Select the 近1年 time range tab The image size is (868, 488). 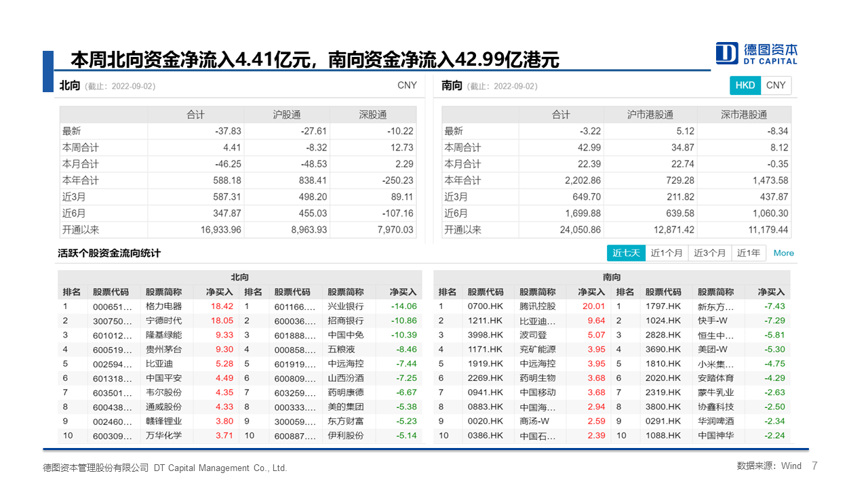click(749, 253)
